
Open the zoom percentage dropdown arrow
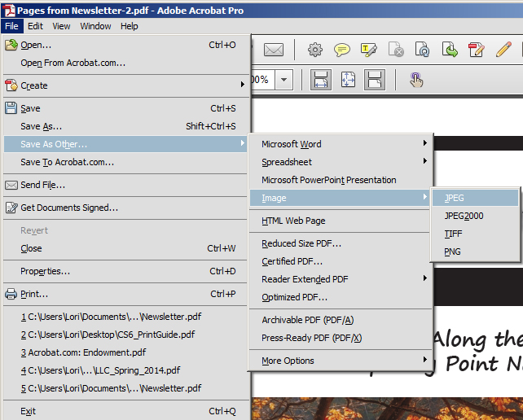click(284, 80)
